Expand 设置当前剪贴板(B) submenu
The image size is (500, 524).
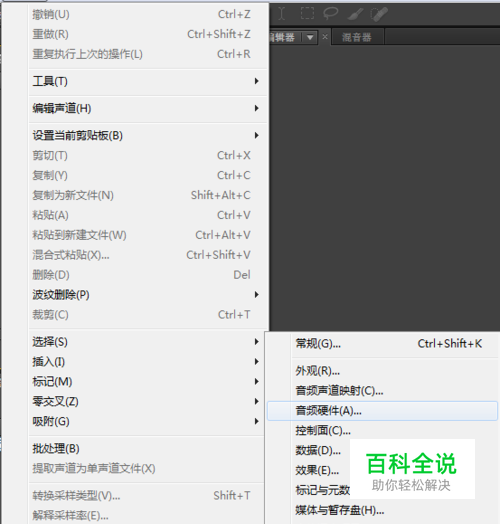click(148, 135)
